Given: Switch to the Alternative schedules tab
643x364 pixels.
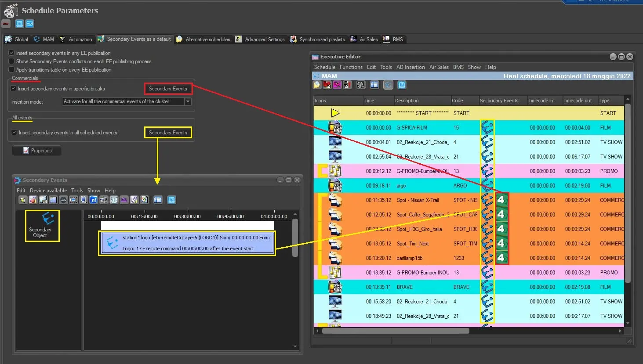Looking at the screenshot, I should pos(203,39).
